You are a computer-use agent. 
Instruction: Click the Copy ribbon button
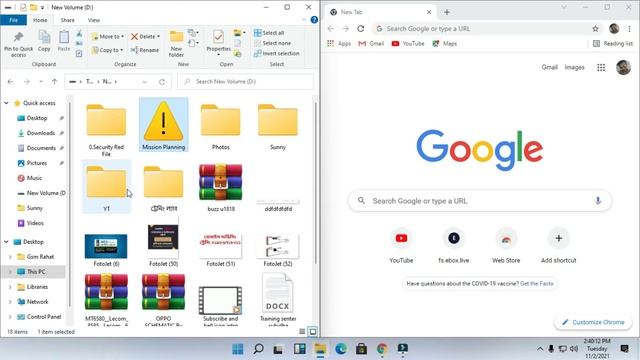click(44, 42)
